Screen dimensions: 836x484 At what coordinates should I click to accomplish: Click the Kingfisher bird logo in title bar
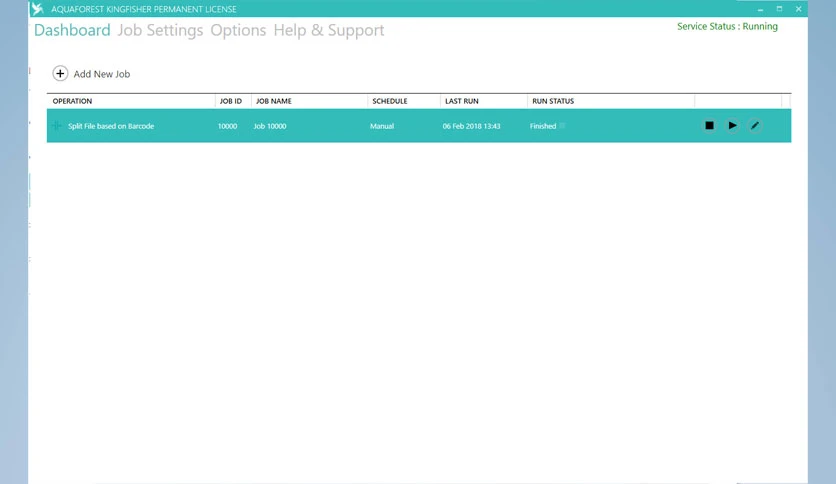[x=37, y=9]
